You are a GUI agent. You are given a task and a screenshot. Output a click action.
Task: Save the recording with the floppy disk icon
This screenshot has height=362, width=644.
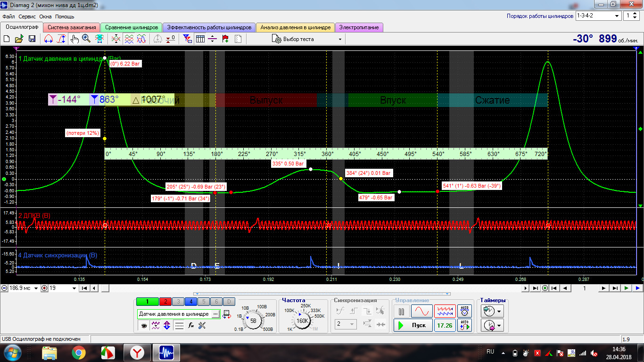(32, 39)
